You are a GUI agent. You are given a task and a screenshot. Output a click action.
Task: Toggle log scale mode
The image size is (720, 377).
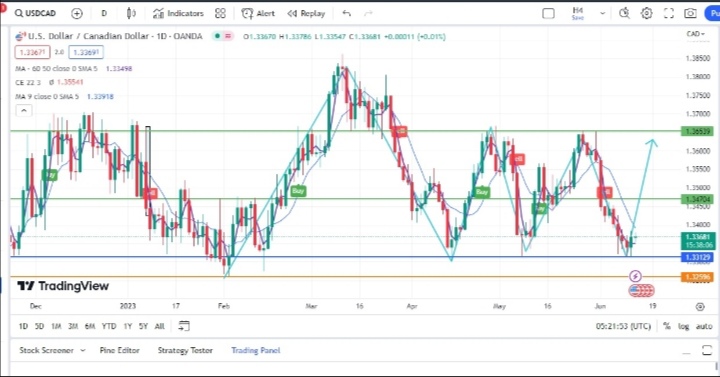684,326
